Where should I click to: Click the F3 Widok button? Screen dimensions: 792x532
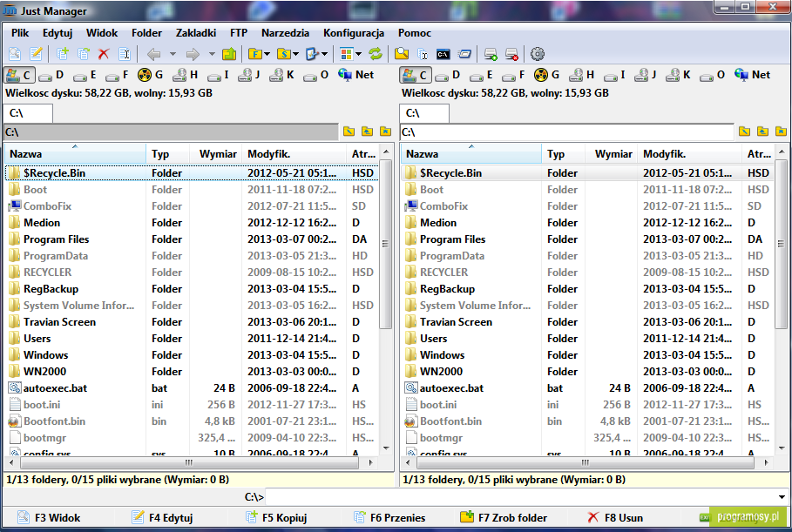[x=49, y=518]
